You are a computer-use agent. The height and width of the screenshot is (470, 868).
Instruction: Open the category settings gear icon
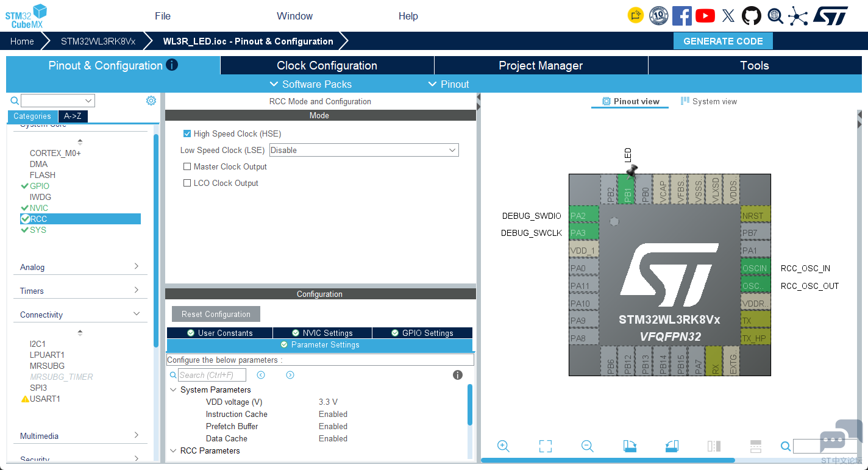click(151, 101)
